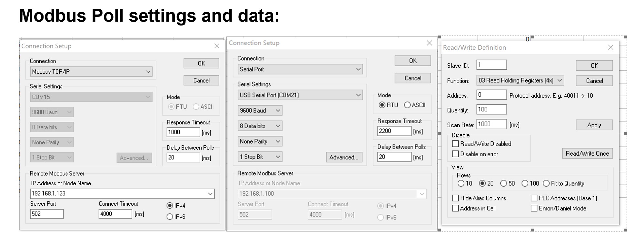Image resolution: width=644 pixels, height=247 pixels.
Task: Click Response Timeout field showing 2200
Action: coord(394,131)
